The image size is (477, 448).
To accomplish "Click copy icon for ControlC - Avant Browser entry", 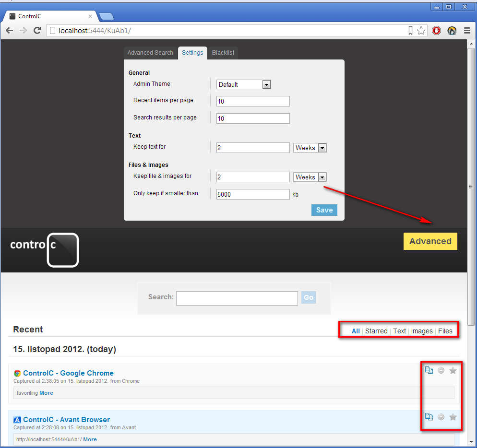I will [x=429, y=417].
